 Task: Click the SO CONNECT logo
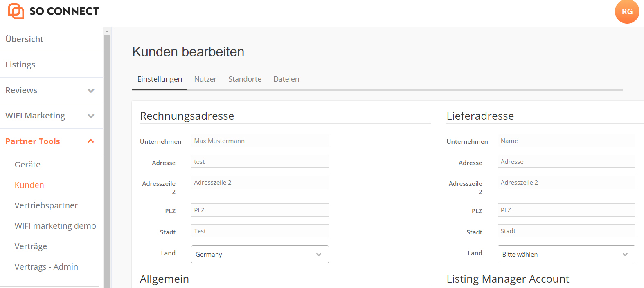point(52,11)
